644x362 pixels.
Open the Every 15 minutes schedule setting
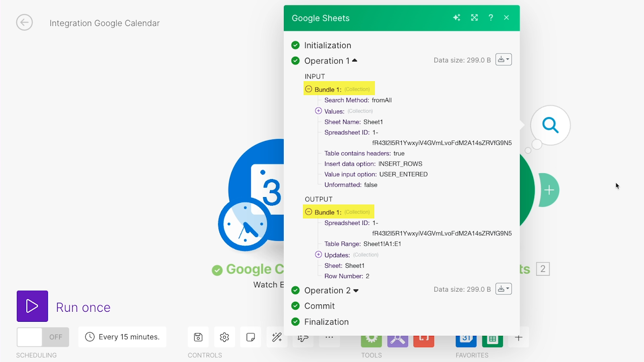click(x=122, y=337)
